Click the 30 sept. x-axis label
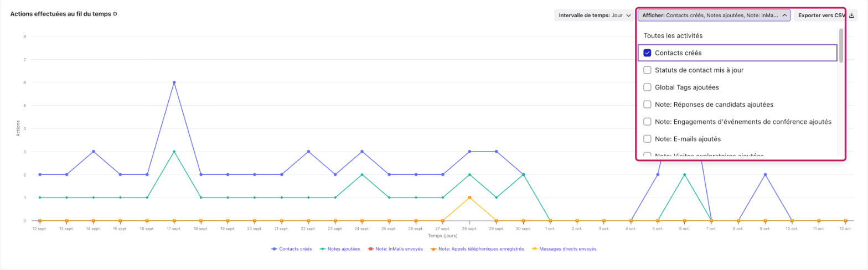Screen dimensions: 868x270 pyautogui.click(x=523, y=229)
